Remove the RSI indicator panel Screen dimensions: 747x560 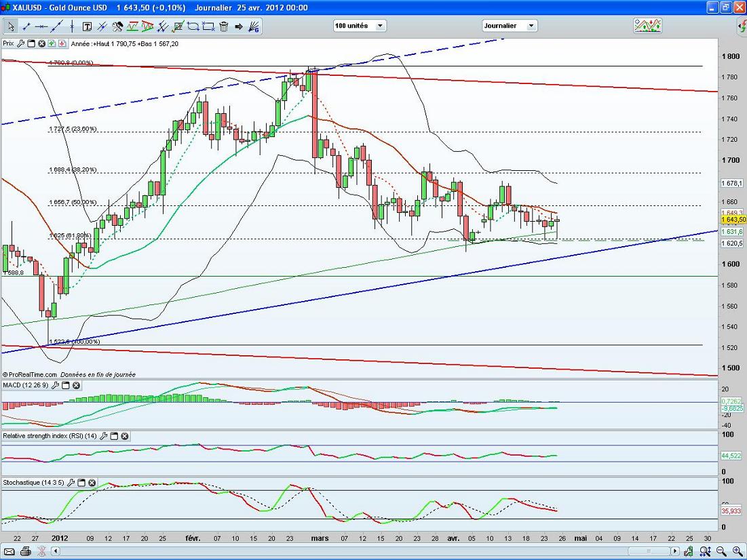[124, 435]
